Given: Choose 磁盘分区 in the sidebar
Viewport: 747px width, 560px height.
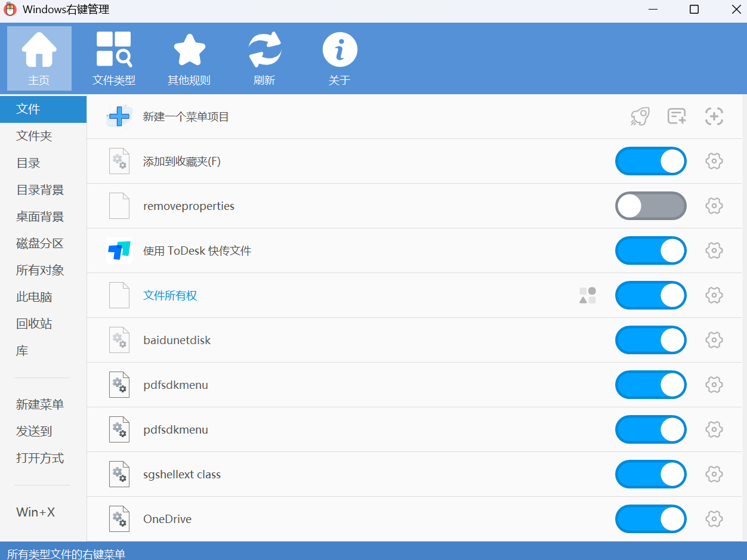Looking at the screenshot, I should (x=43, y=243).
